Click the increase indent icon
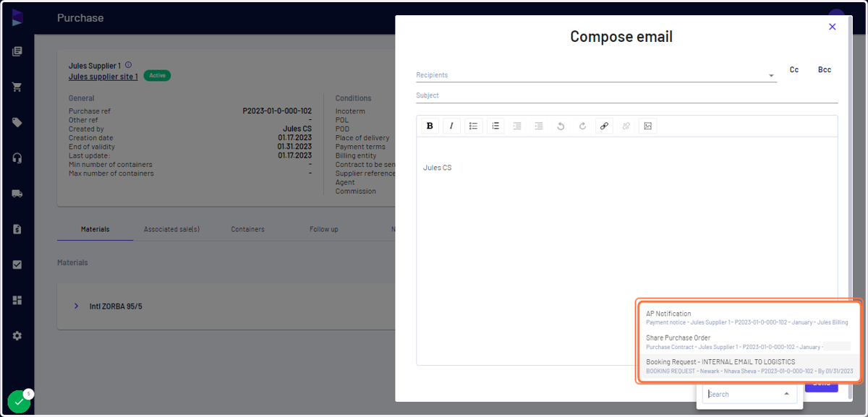Screen dimensions: 868x417 pyautogui.click(x=539, y=126)
